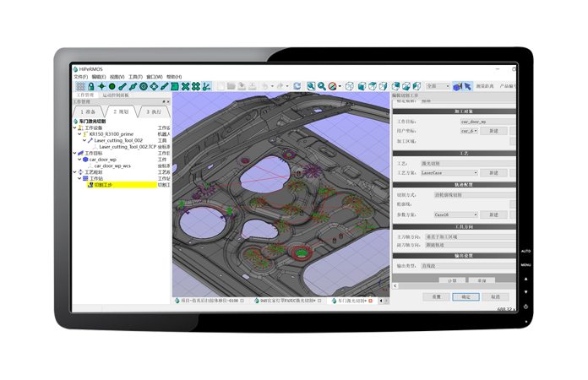Screen dimensions: 588x380
Task: Activate the blue arrow selection cursor icon
Action: coord(468,87)
